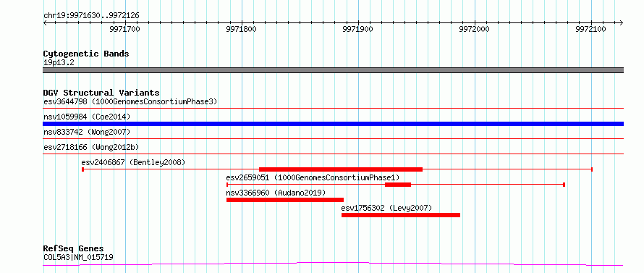644x273 pixels.
Task: Select the blue nsv1059984 variant bar
Action: [x=333, y=124]
